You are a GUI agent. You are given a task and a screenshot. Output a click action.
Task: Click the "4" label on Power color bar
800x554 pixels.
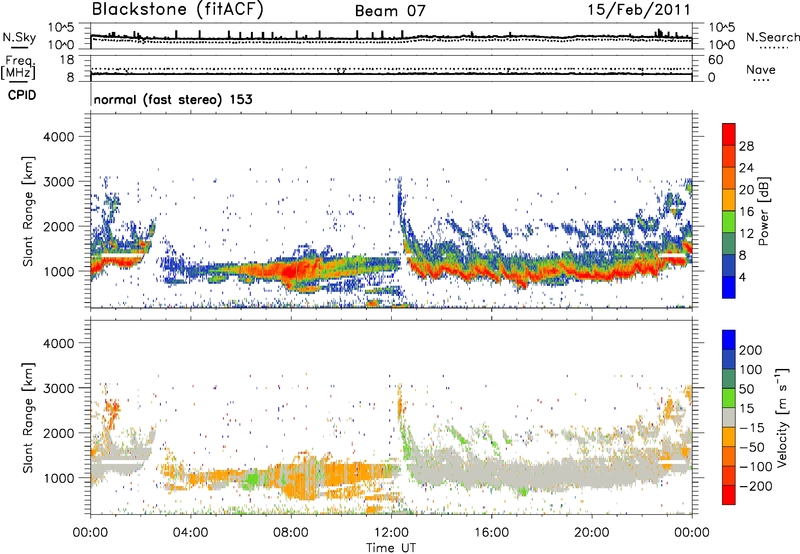pyautogui.click(x=742, y=277)
